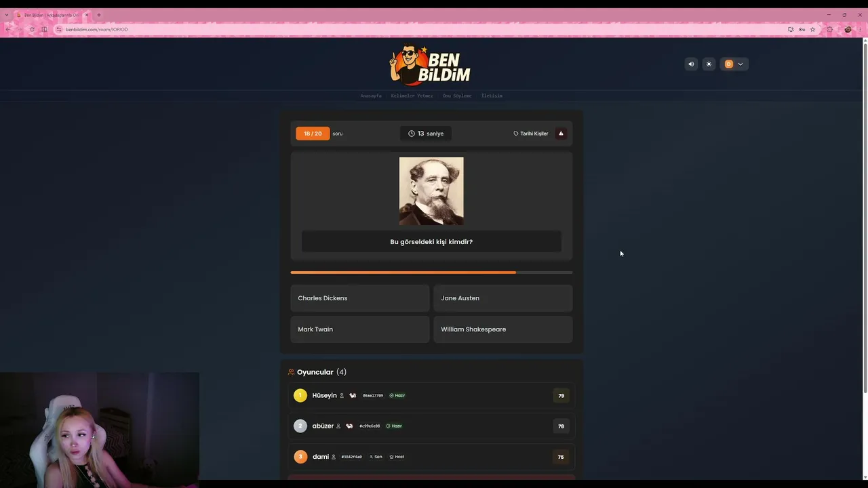Screen dimensions: 868x488
Task: Open the browser extensions puzzle icon
Action: (829, 30)
